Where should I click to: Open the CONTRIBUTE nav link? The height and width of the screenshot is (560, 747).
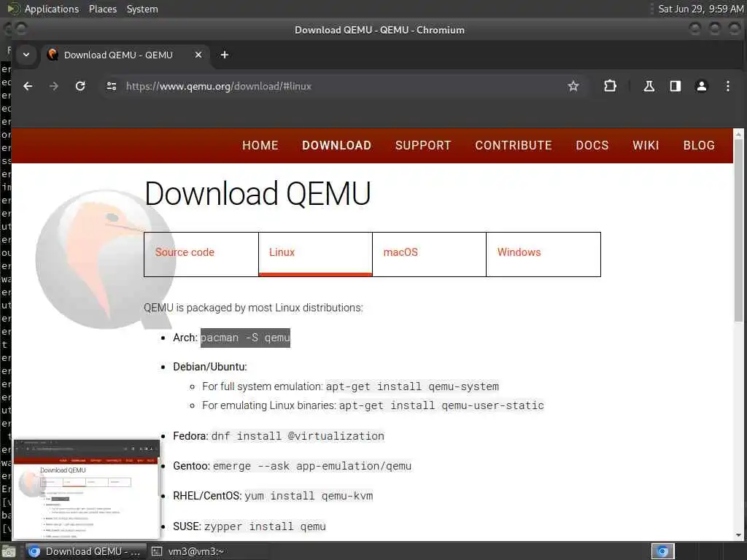(514, 145)
